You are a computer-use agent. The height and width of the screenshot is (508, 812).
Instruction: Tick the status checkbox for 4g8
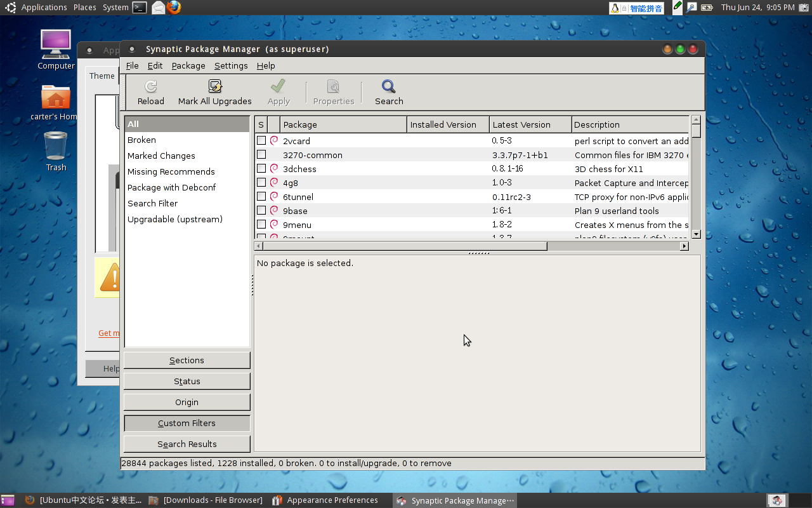point(261,182)
